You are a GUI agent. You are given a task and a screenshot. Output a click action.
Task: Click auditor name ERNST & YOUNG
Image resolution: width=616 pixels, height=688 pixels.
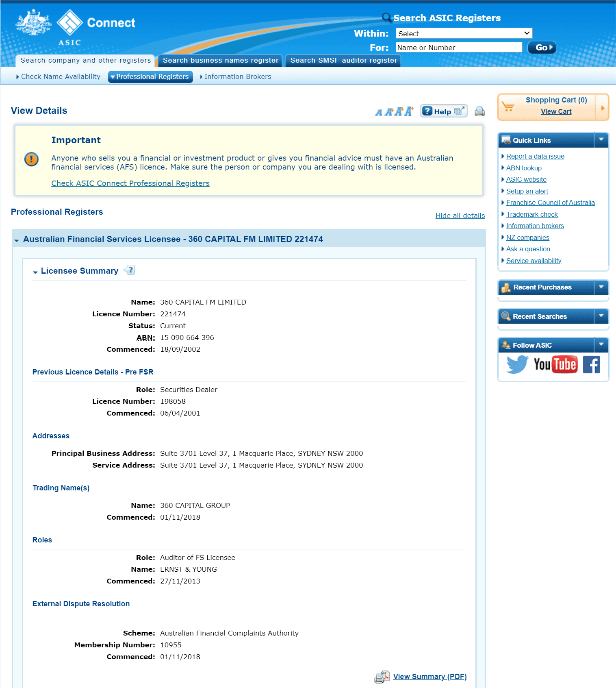tap(189, 569)
